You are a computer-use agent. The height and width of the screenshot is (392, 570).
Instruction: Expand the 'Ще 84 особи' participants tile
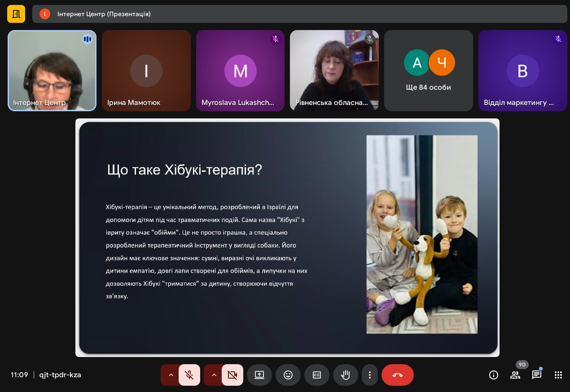428,71
